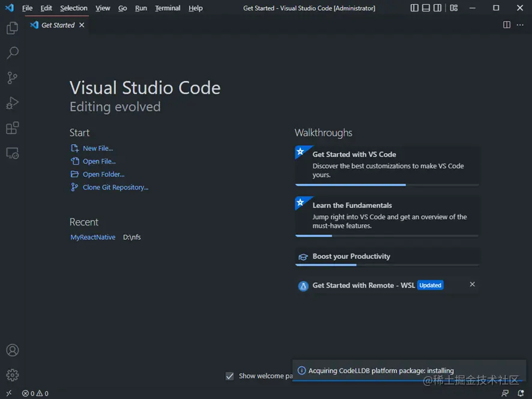Viewport: 532px width, 399px height.
Task: Toggle the Show welcome page checkbox
Action: tap(229, 376)
